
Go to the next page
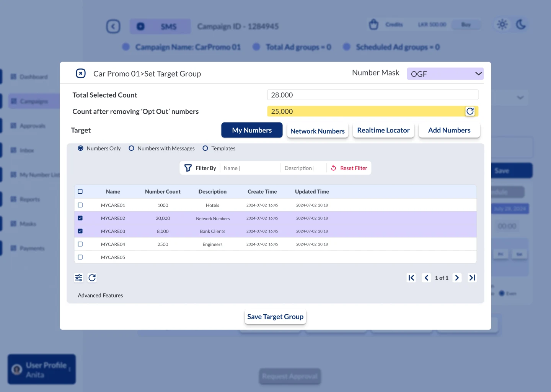tap(457, 278)
